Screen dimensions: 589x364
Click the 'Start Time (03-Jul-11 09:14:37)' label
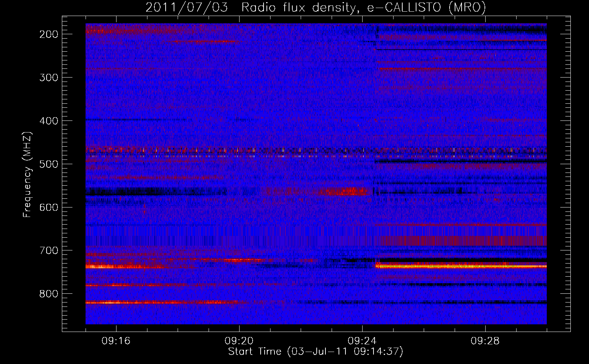pyautogui.click(x=316, y=352)
